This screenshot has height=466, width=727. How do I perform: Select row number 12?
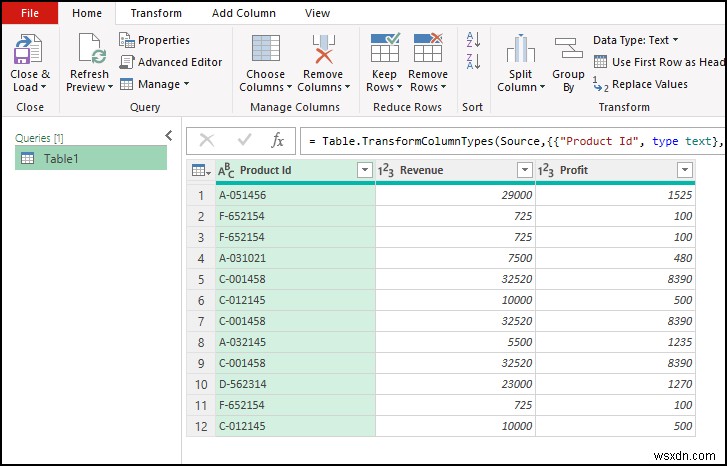201,426
